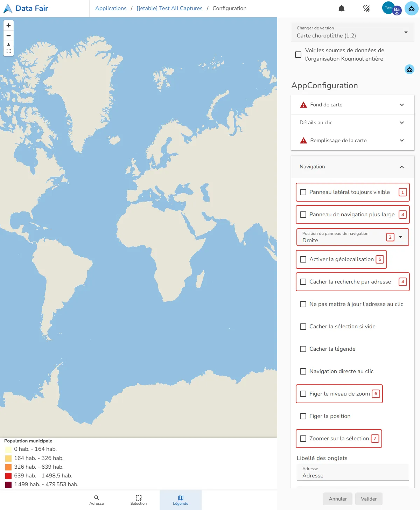Click the warning icon next to Fond de carte
Image resolution: width=420 pixels, height=510 pixels.
tap(303, 105)
